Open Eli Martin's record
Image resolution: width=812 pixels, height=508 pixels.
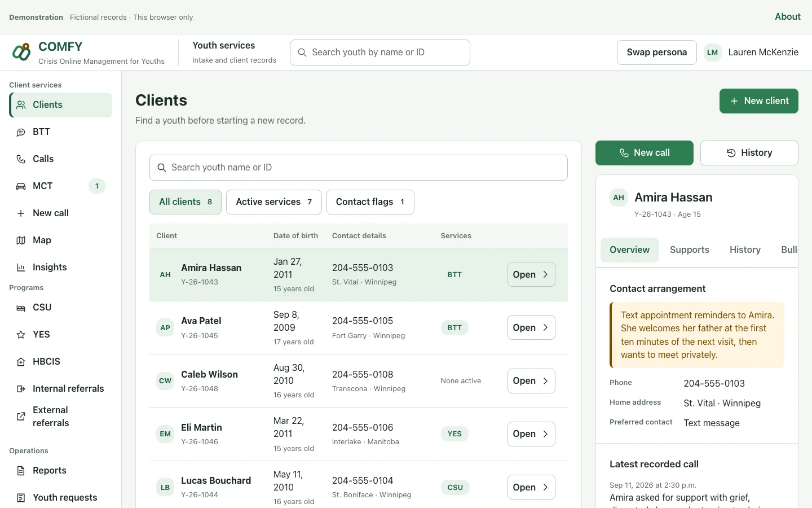[x=531, y=434]
